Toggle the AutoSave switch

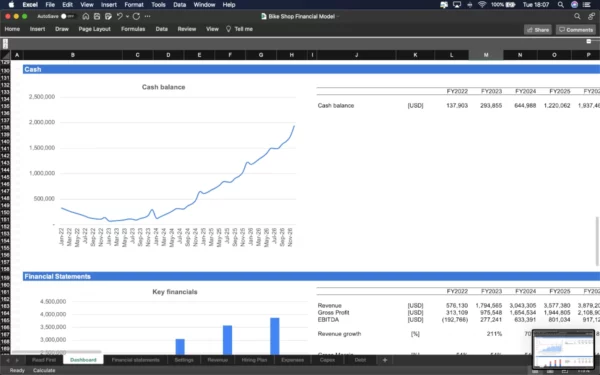pos(67,16)
